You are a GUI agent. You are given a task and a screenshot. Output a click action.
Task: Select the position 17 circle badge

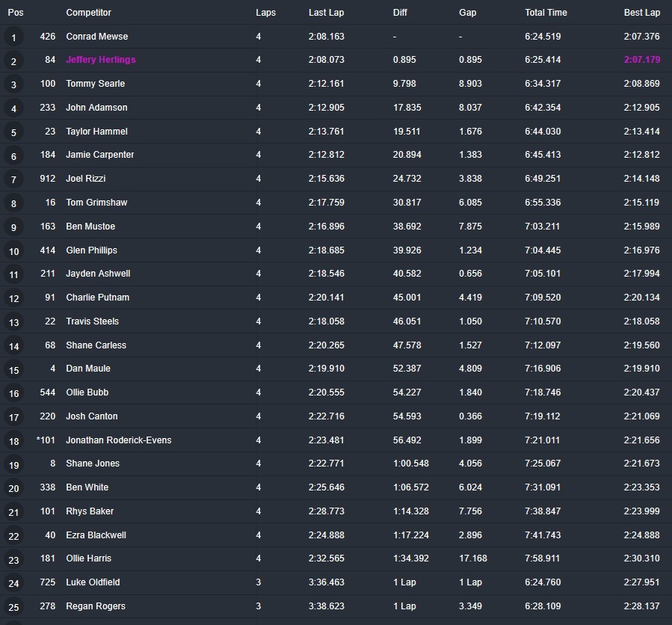pos(13,417)
